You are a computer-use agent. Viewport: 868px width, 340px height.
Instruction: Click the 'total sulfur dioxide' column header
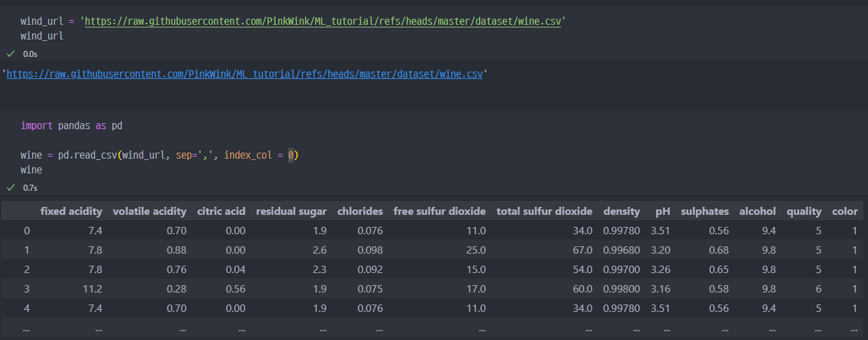pyautogui.click(x=544, y=211)
